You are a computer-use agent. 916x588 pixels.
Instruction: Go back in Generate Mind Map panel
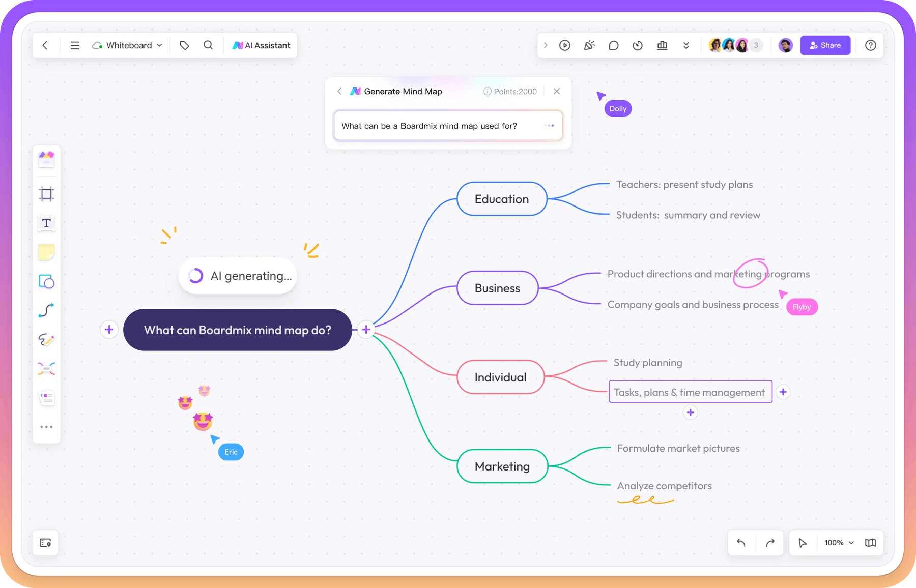339,91
